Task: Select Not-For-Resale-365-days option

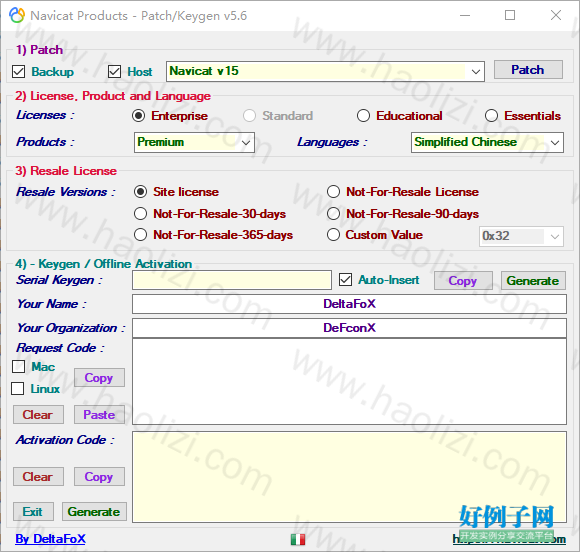Action: point(140,235)
